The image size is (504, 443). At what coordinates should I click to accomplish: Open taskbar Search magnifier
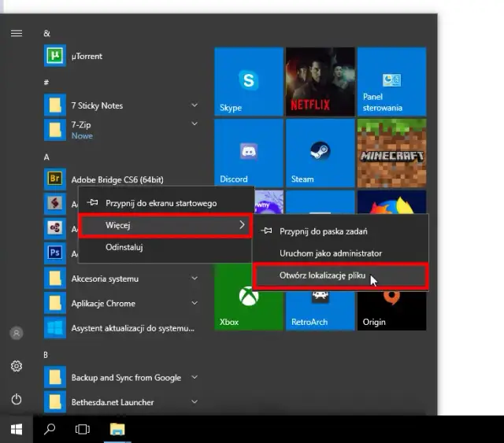coord(50,429)
